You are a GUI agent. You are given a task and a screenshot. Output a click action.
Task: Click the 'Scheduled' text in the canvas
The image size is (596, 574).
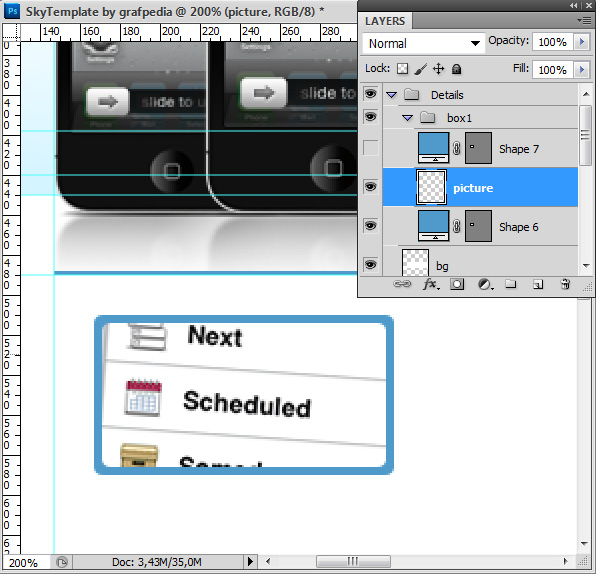pos(247,404)
